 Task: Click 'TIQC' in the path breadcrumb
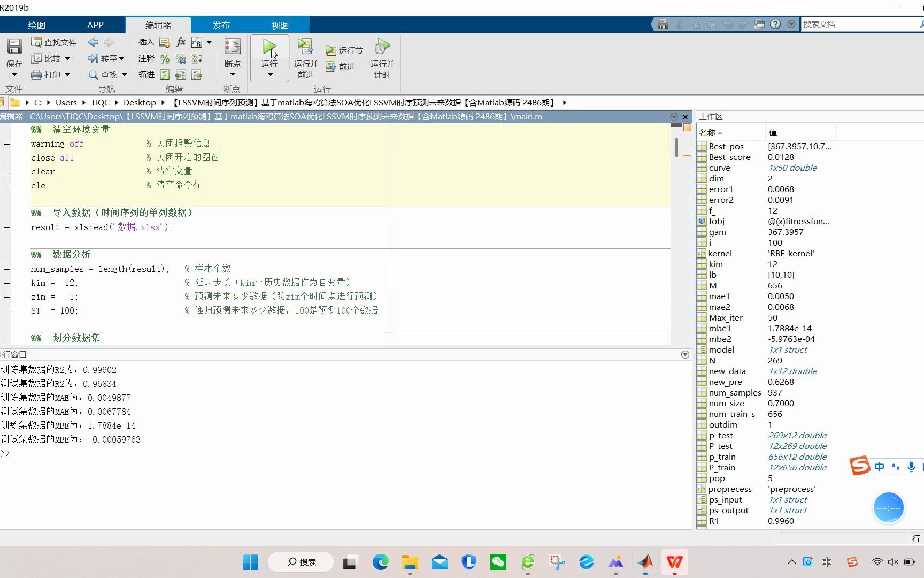(x=100, y=102)
